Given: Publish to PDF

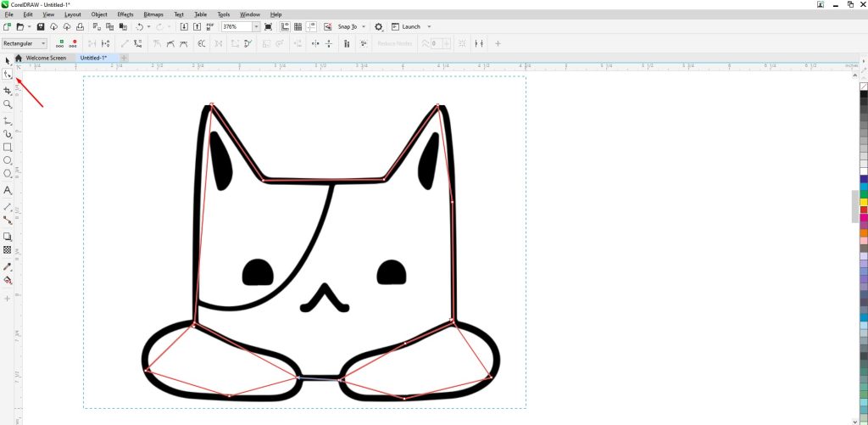Looking at the screenshot, I should 210,26.
